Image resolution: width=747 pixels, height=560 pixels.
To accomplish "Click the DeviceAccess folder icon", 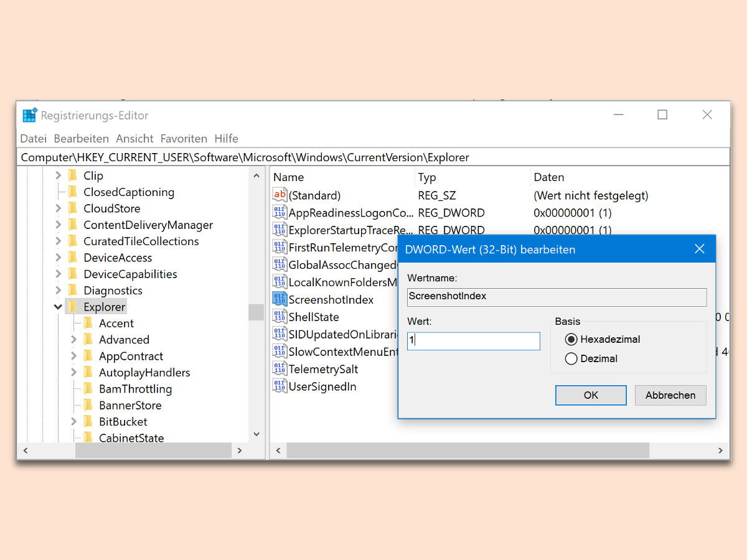I will click(x=73, y=258).
